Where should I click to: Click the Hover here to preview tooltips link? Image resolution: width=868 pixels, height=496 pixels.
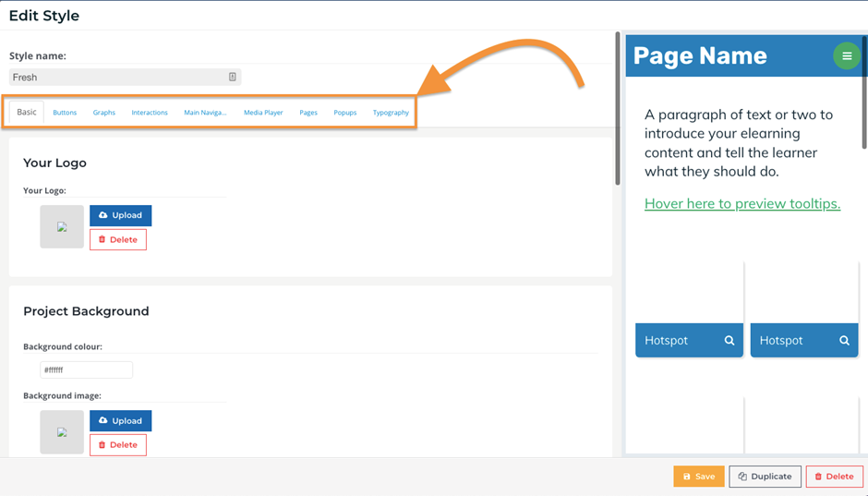[742, 204]
